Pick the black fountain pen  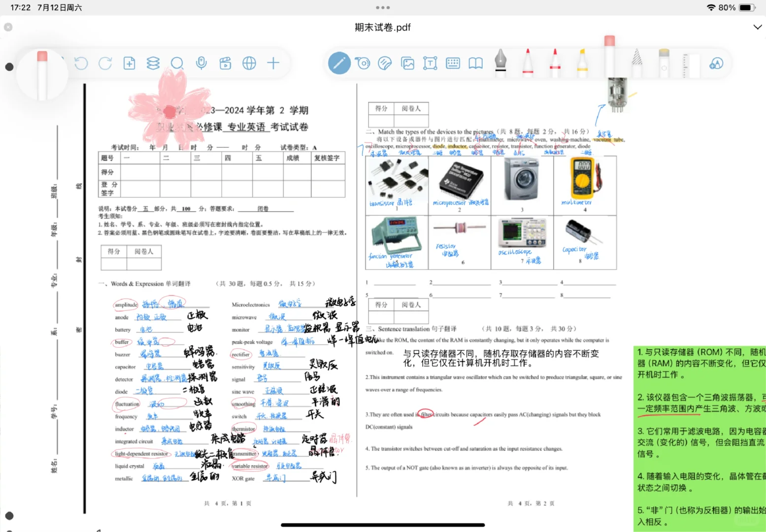pos(500,62)
